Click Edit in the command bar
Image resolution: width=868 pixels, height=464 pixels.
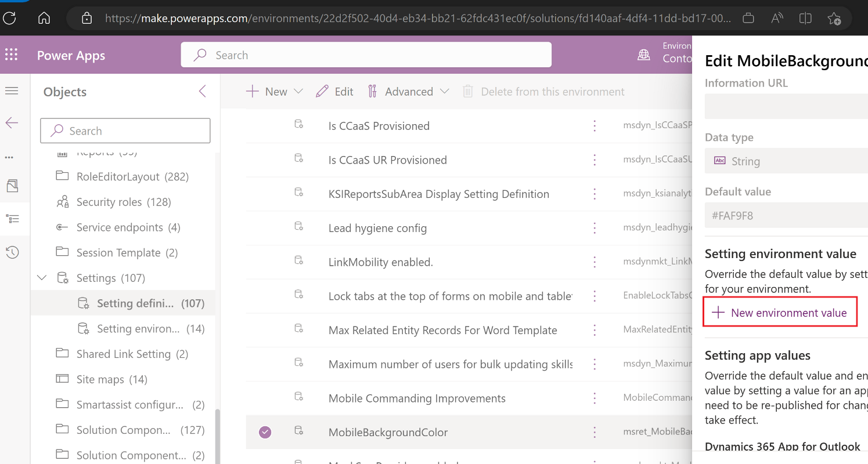tap(334, 92)
